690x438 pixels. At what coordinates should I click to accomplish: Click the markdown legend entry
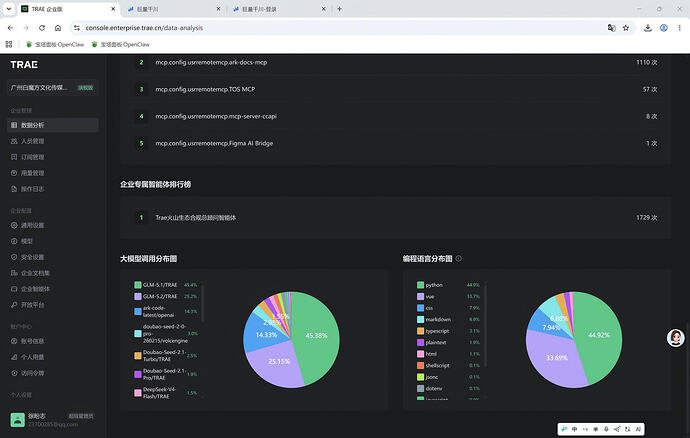click(448, 319)
